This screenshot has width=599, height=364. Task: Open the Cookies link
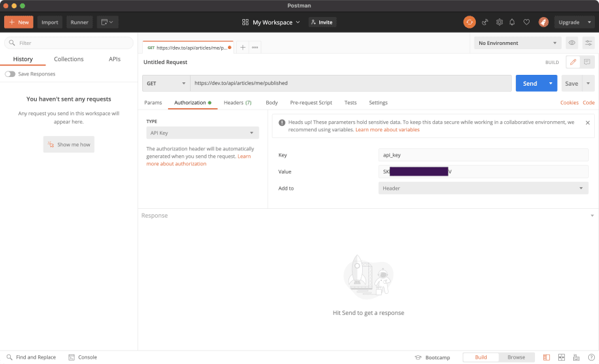[569, 103]
